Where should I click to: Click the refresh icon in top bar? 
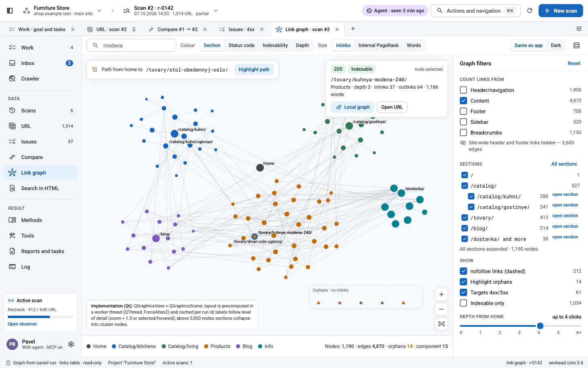pyautogui.click(x=530, y=11)
